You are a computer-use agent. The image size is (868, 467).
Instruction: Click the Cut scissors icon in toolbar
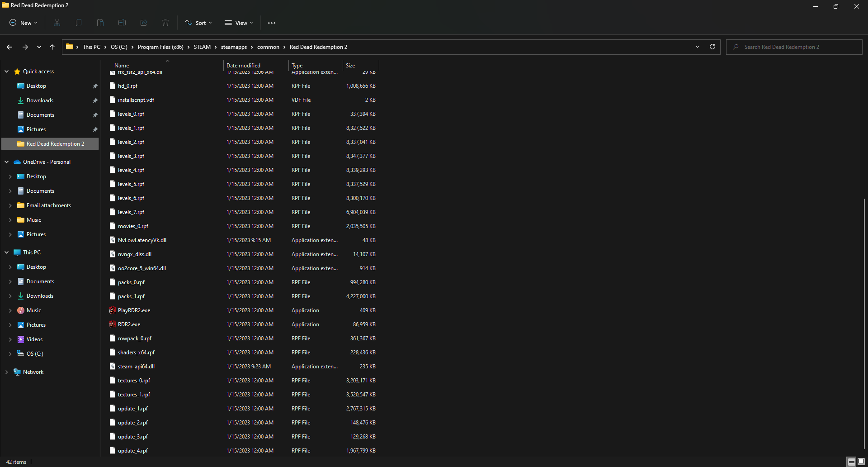pyautogui.click(x=57, y=23)
